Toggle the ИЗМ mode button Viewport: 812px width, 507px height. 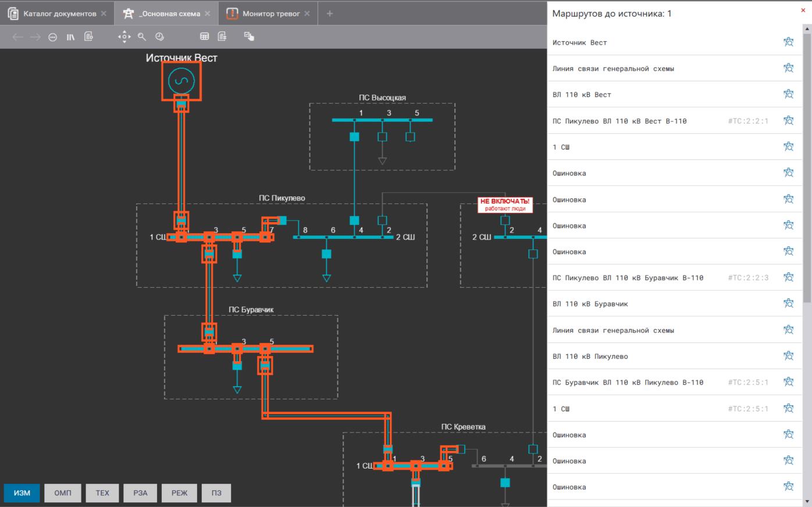[22, 493]
